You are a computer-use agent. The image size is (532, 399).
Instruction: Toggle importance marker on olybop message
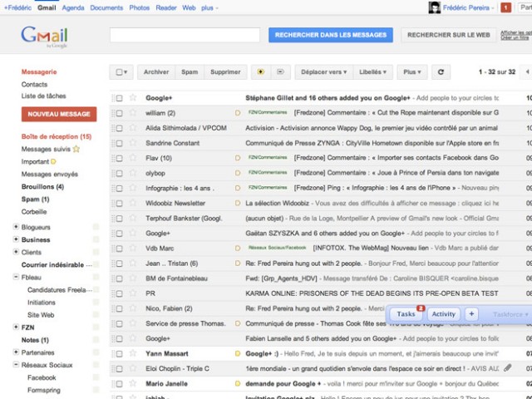point(238,173)
